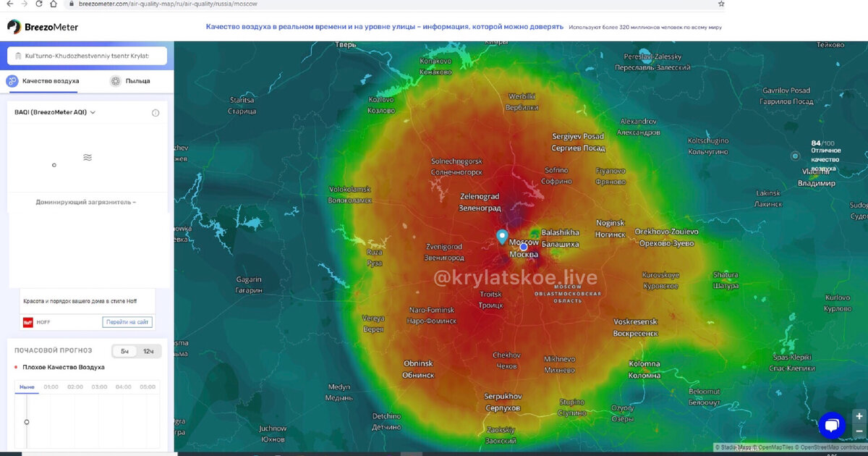Reload the page with the refresh icon
The image size is (868, 456).
tap(39, 4)
